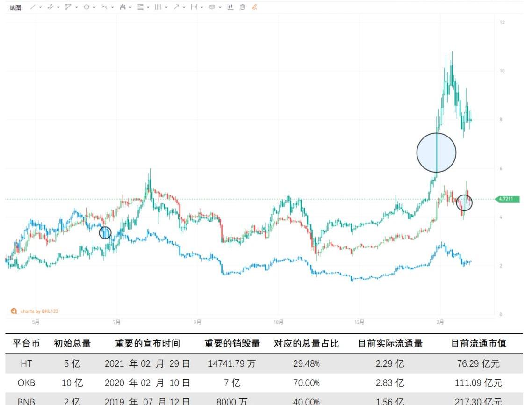Select the pitchfork drawing tool
The image size is (532, 405).
(122, 7)
